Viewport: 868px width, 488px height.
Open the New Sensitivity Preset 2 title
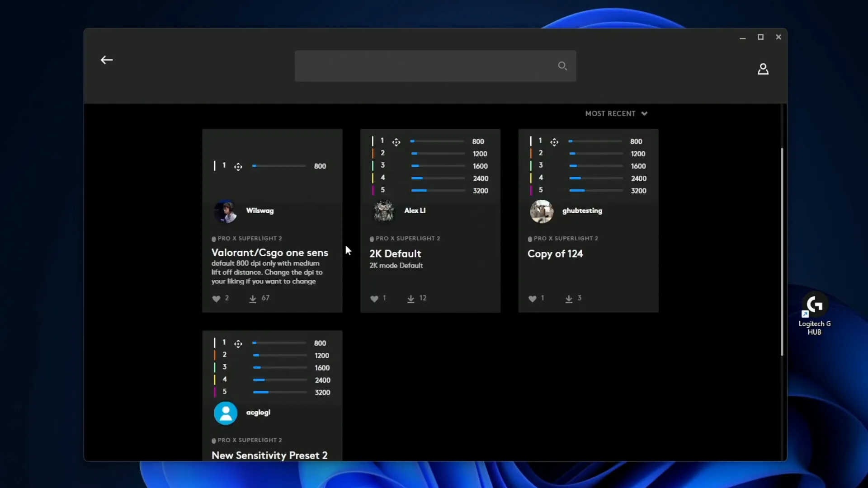point(269,455)
